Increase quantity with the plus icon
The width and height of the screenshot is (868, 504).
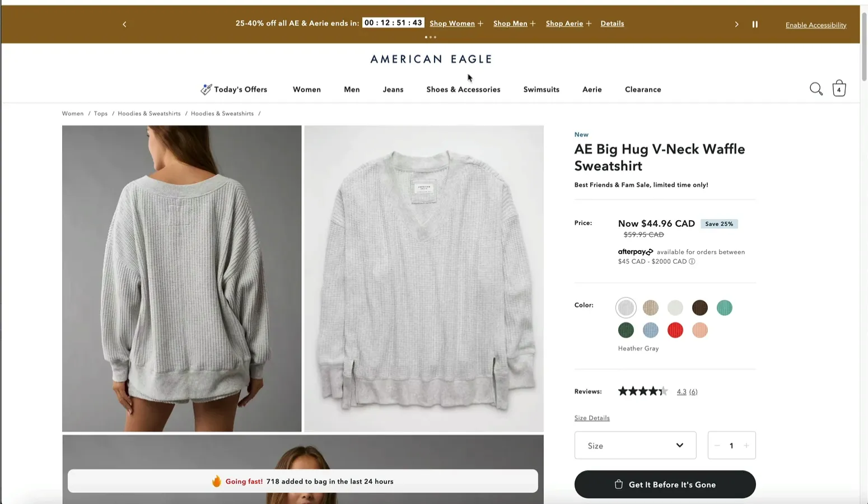coord(746,446)
